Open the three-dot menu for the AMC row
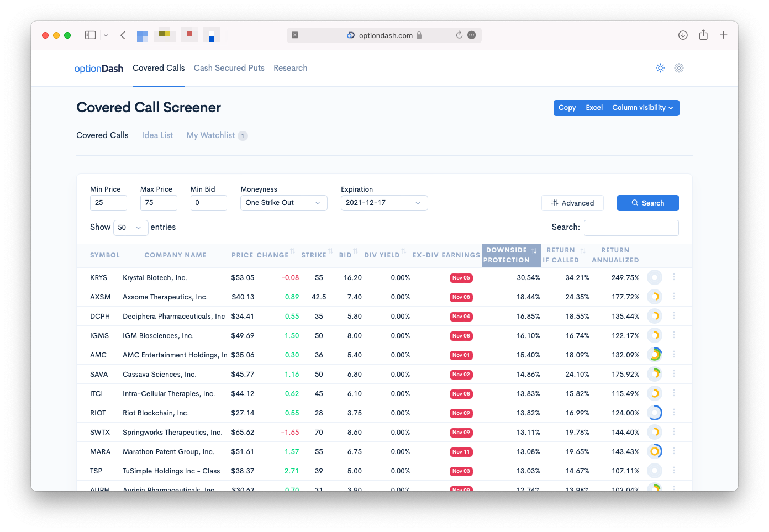The image size is (769, 532). (674, 354)
